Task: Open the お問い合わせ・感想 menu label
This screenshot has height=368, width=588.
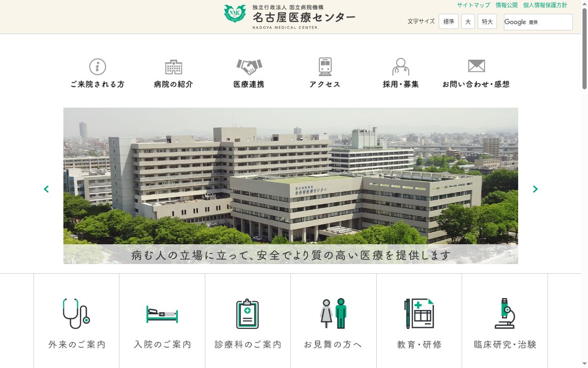Action: point(476,84)
